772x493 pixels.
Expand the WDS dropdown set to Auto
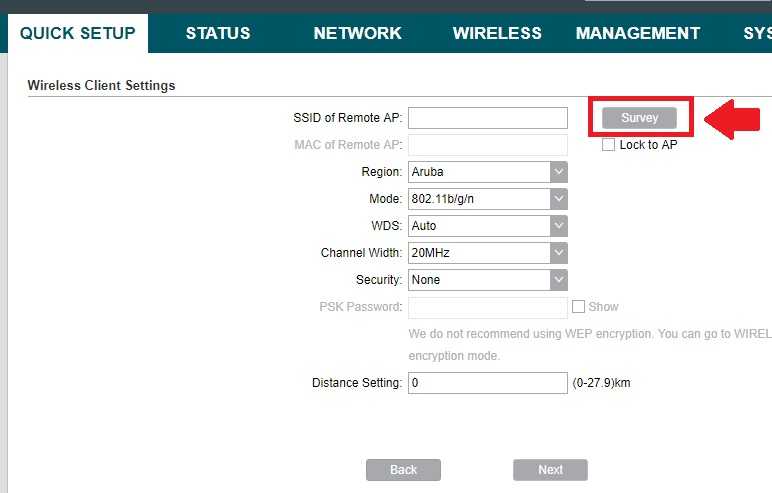[488, 226]
